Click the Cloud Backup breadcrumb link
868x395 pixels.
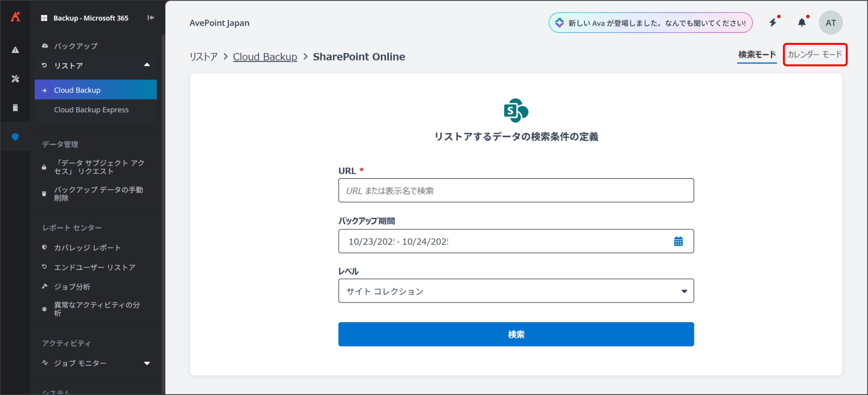point(265,57)
